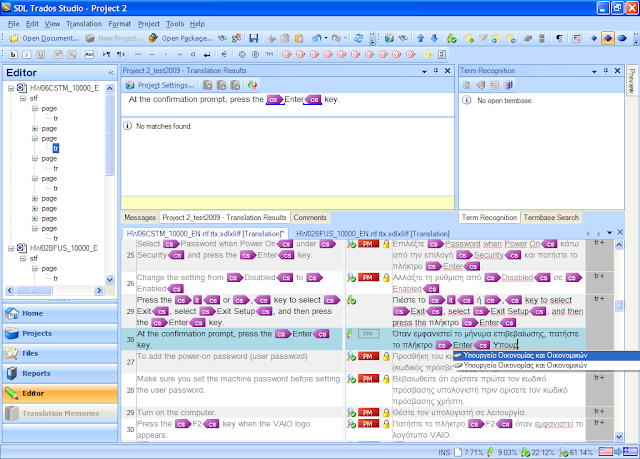Go to the Files view
This screenshot has width=640, height=459.
[x=60, y=353]
